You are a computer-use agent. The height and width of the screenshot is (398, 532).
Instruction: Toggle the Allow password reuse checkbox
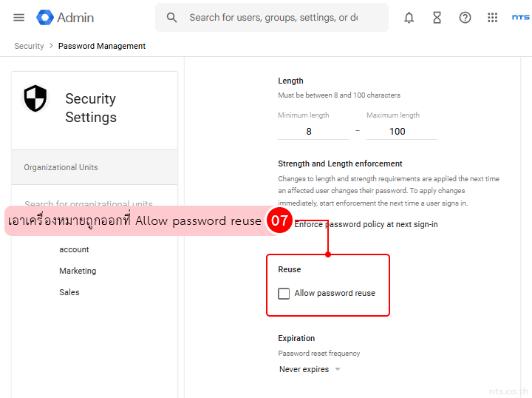click(284, 294)
